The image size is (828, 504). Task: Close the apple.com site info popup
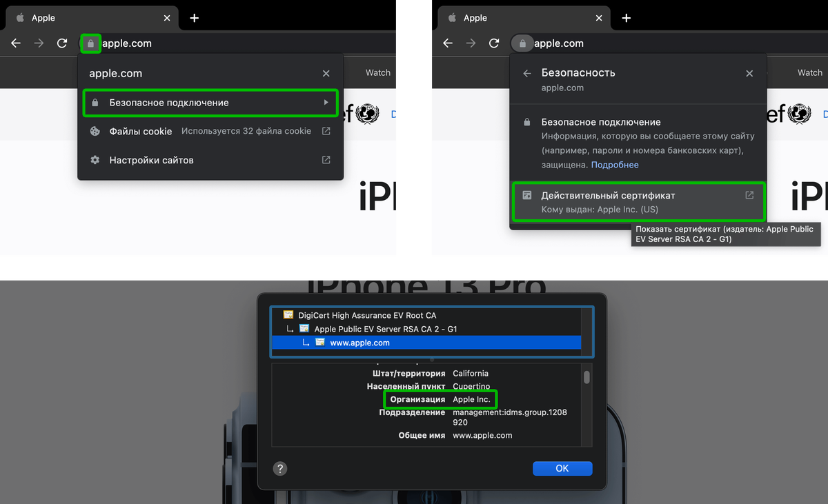326,74
